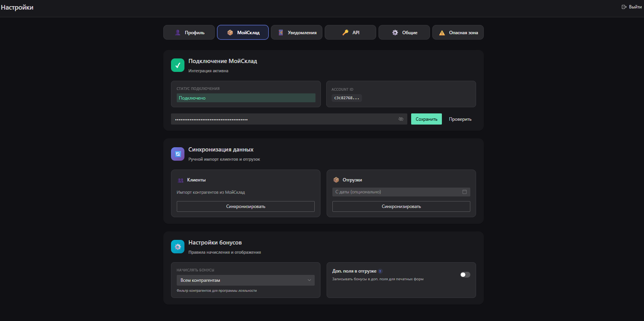
Task: Focus the masked API token input field
Action: point(284,119)
